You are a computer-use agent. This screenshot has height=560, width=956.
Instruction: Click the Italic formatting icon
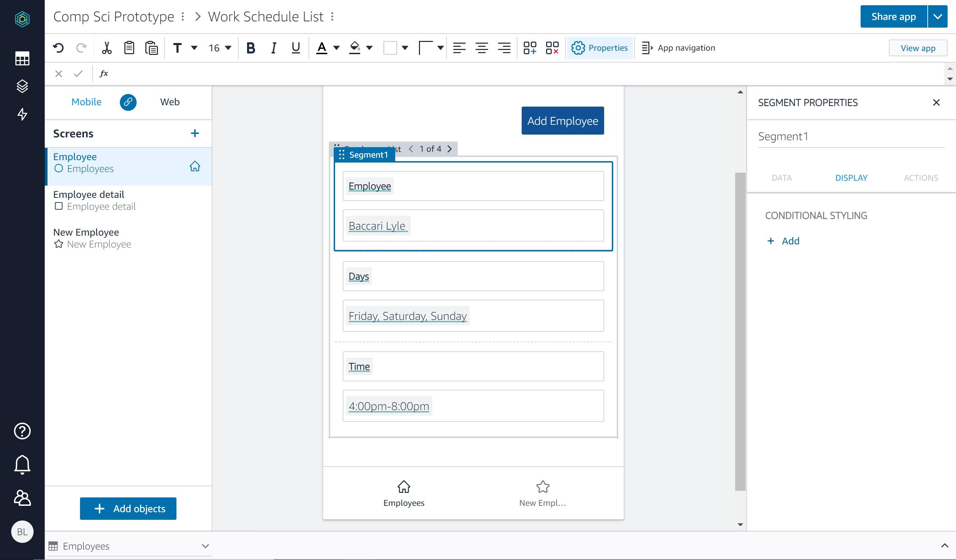(273, 47)
